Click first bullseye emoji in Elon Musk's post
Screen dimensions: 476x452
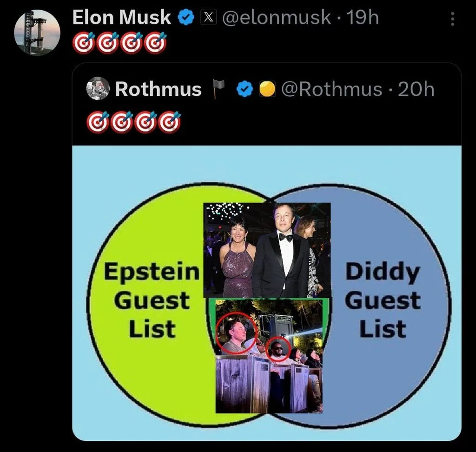pos(84,43)
